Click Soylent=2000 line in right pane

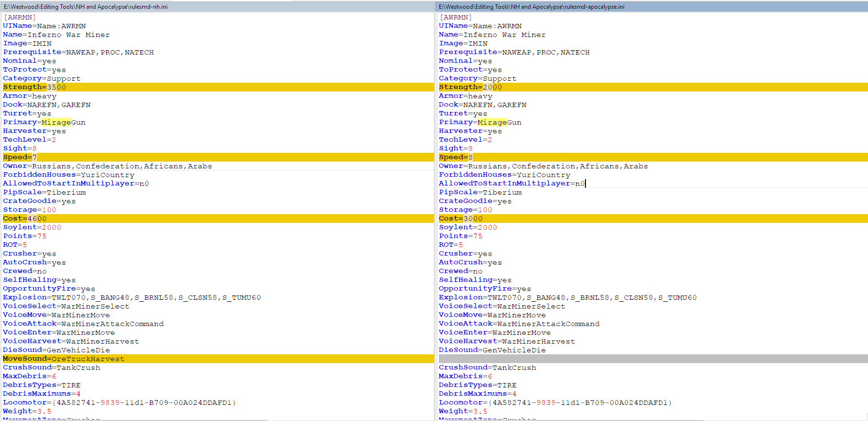point(468,227)
